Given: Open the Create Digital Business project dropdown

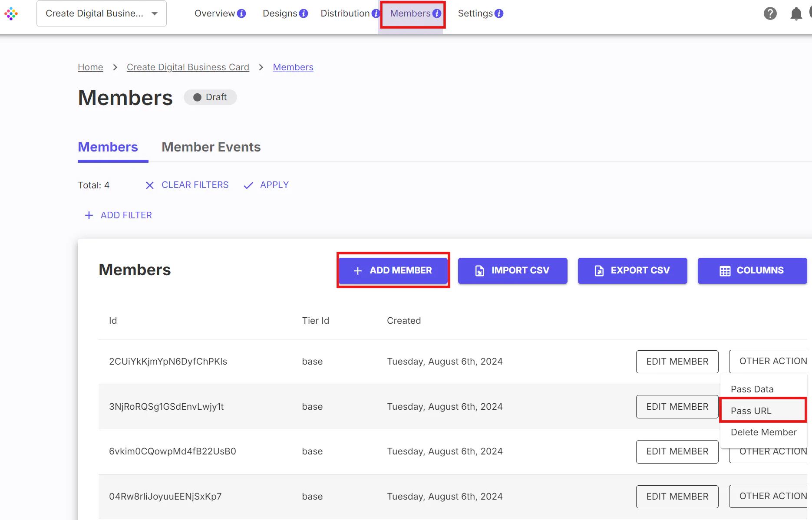Looking at the screenshot, I should click(102, 13).
